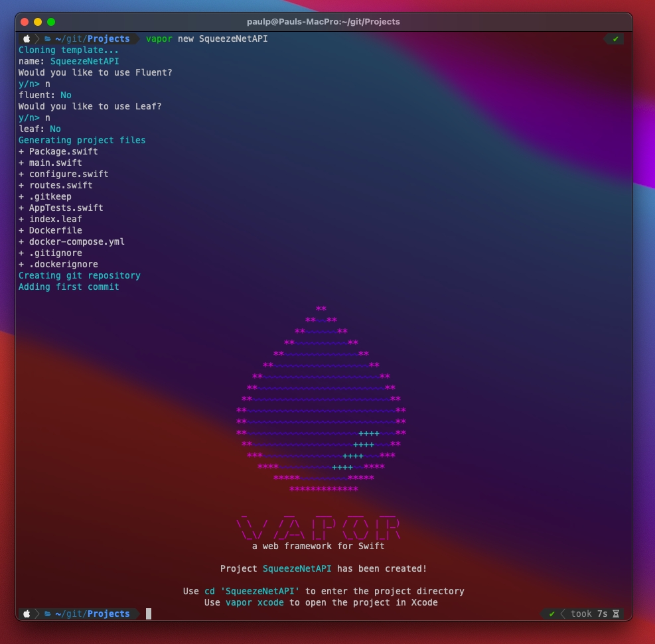
Task: Click the "+ routes.swift" file entry
Action: [56, 185]
